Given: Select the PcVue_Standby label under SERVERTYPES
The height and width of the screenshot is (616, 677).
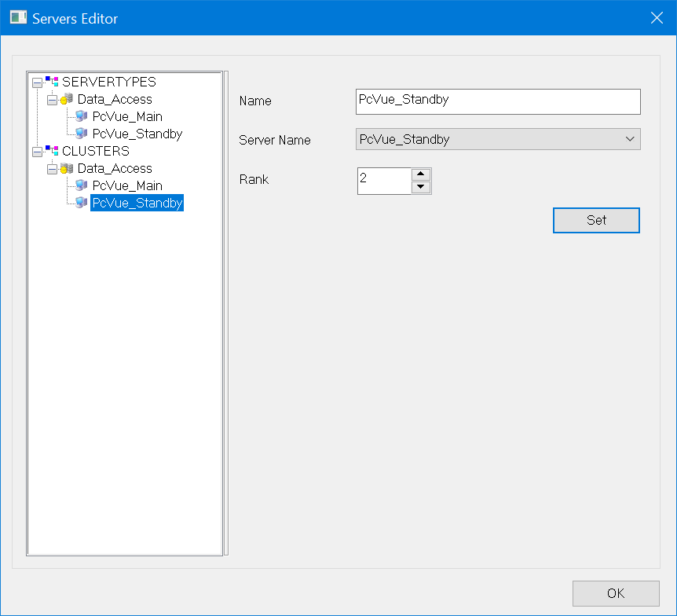Looking at the screenshot, I should pyautogui.click(x=137, y=134).
